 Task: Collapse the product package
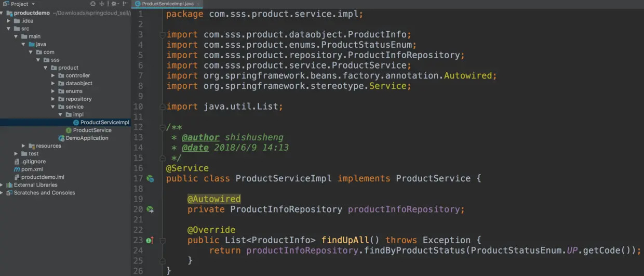pyautogui.click(x=46, y=68)
